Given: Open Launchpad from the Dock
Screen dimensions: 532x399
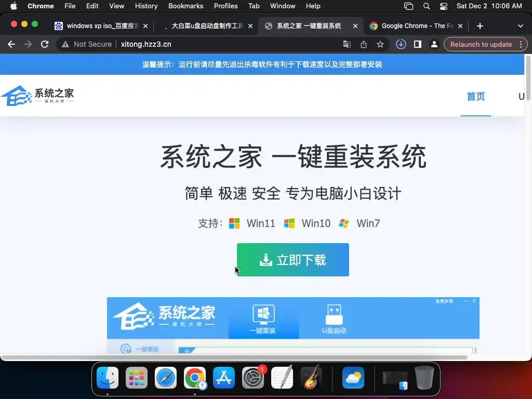Looking at the screenshot, I should click(137, 378).
